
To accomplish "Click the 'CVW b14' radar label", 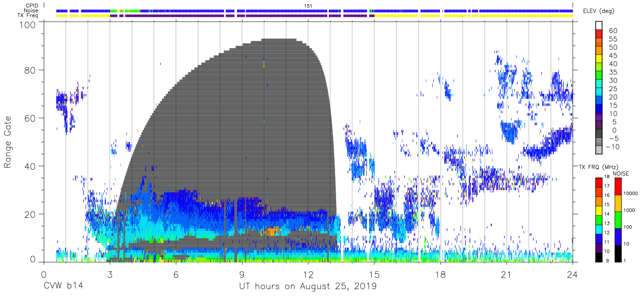I will [x=62, y=287].
